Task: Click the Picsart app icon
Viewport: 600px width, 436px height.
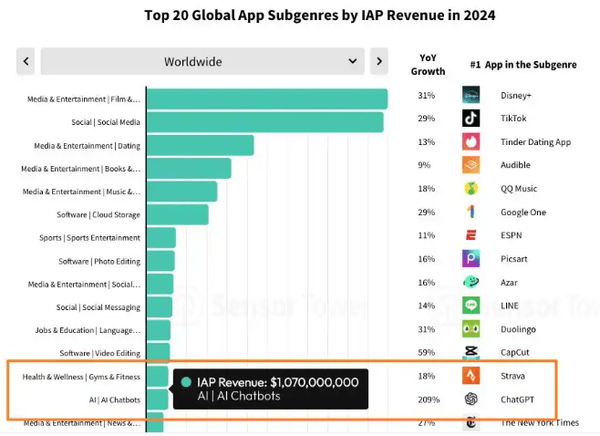Action: [x=471, y=258]
